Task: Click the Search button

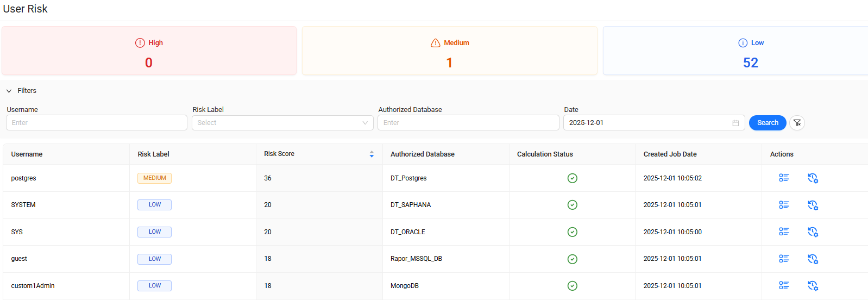Action: tap(768, 123)
